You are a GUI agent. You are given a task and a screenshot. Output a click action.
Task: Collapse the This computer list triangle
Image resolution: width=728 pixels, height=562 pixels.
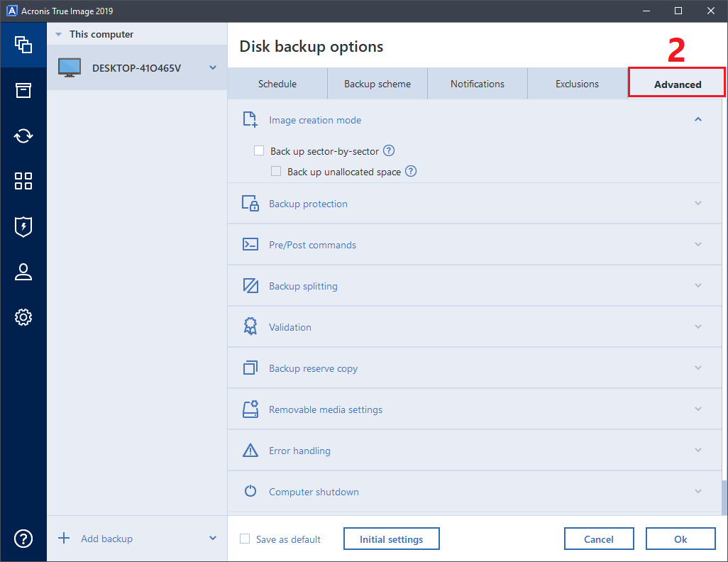(x=58, y=34)
